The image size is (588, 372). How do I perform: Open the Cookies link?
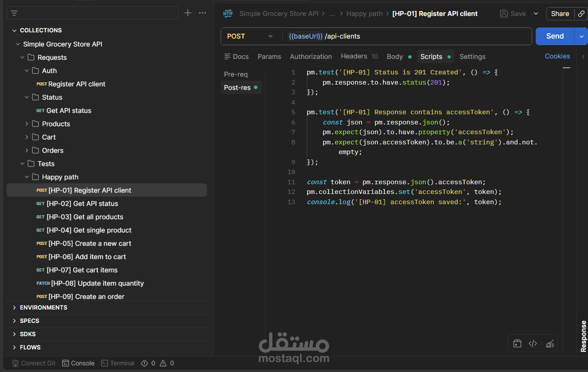[x=557, y=56]
